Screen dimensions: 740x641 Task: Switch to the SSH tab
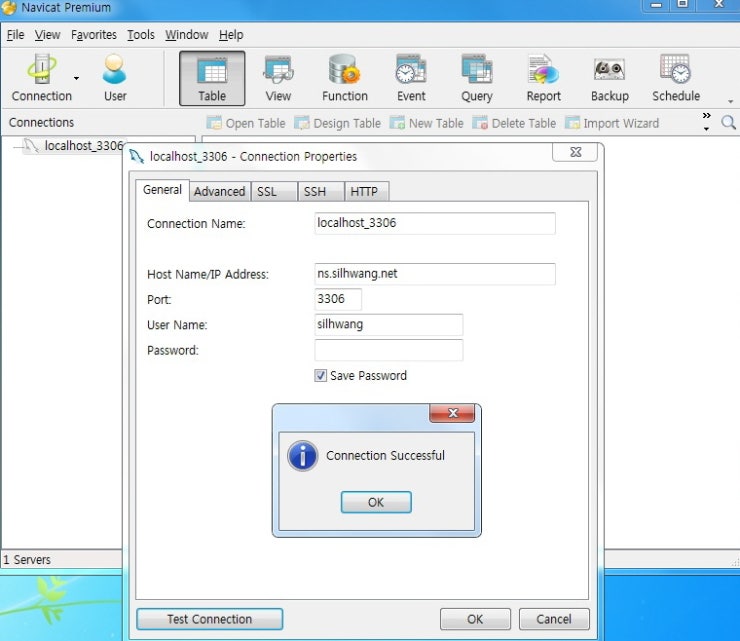(320, 191)
